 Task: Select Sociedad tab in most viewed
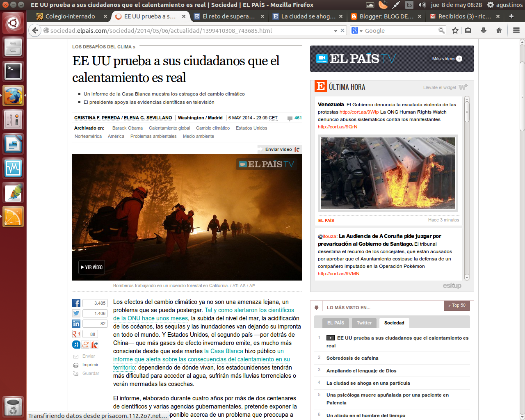394,323
